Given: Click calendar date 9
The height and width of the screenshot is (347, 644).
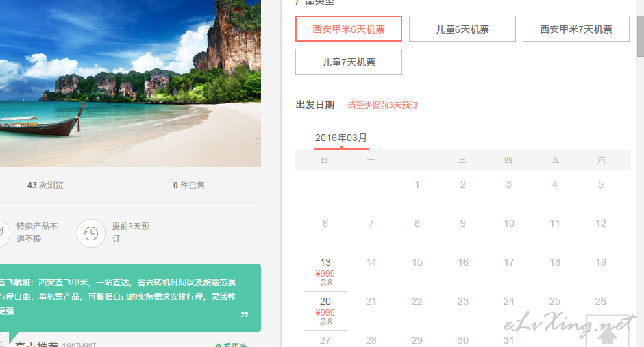Looking at the screenshot, I should pos(463,224).
